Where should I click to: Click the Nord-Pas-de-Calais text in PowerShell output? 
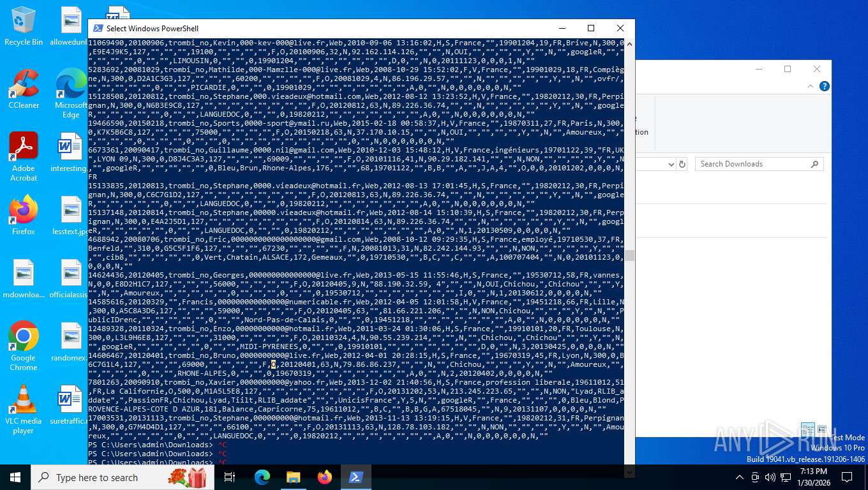coord(284,320)
